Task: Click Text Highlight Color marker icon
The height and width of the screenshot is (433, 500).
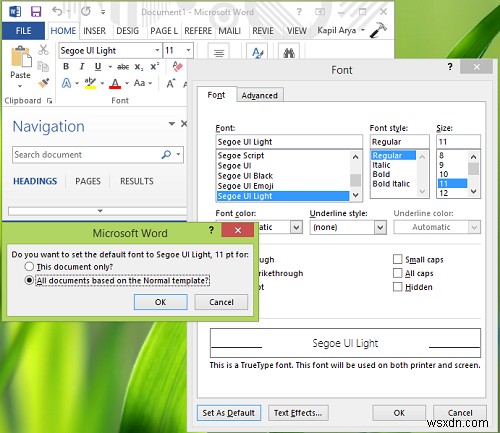Action: coord(90,83)
